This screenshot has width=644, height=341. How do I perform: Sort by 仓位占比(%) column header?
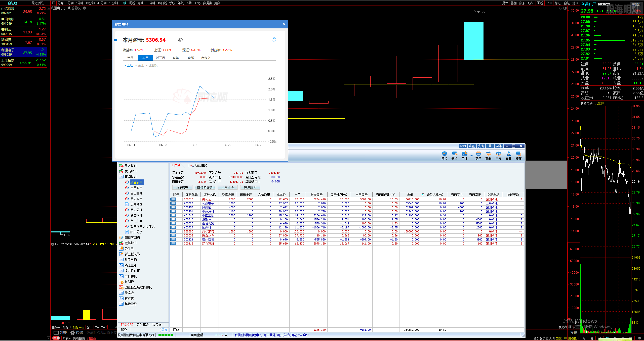click(435, 195)
